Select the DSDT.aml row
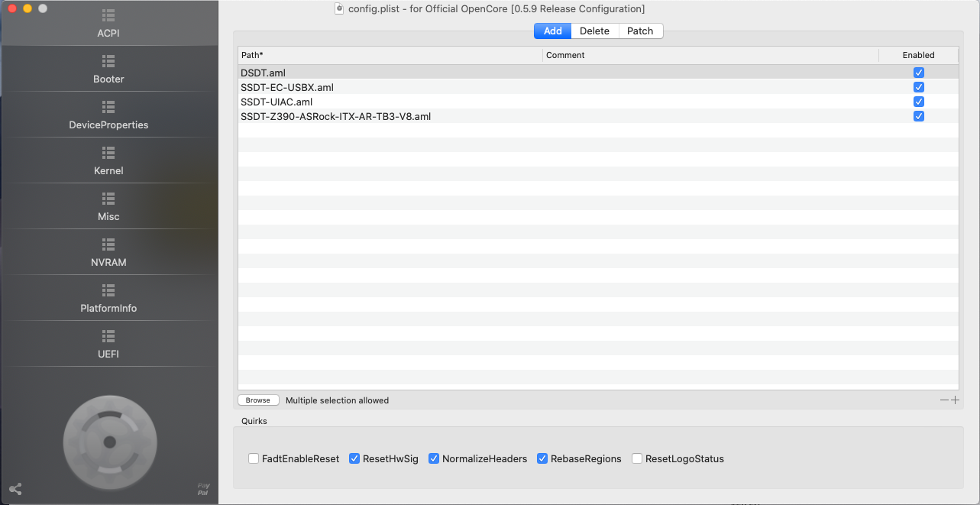 [598, 73]
